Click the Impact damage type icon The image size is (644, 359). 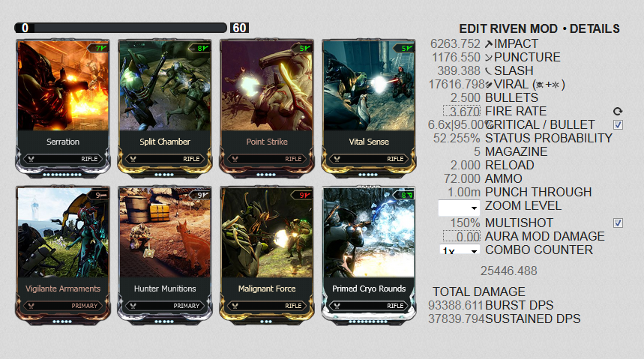(488, 44)
